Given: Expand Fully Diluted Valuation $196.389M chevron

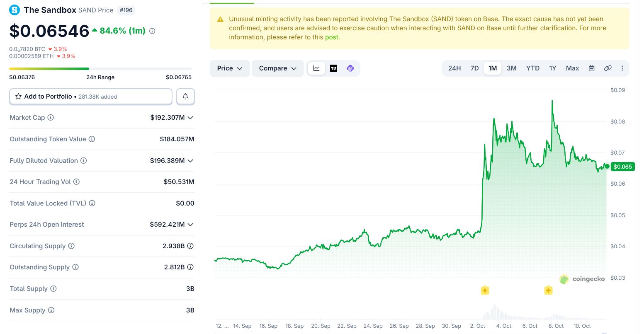Looking at the screenshot, I should (x=190, y=161).
